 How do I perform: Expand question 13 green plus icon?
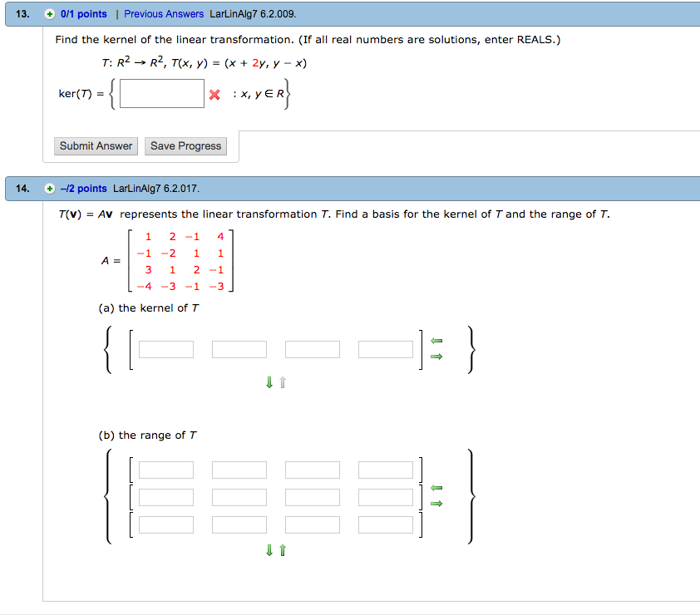coord(49,14)
